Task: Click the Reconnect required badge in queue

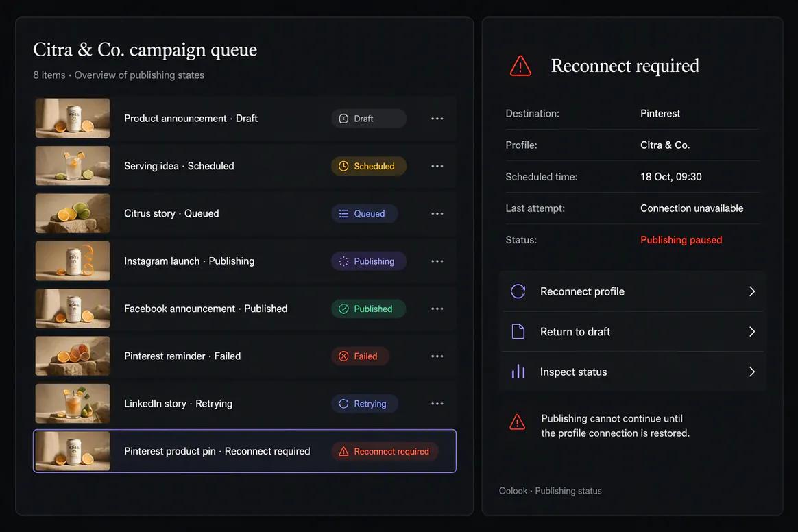Action: tap(385, 452)
